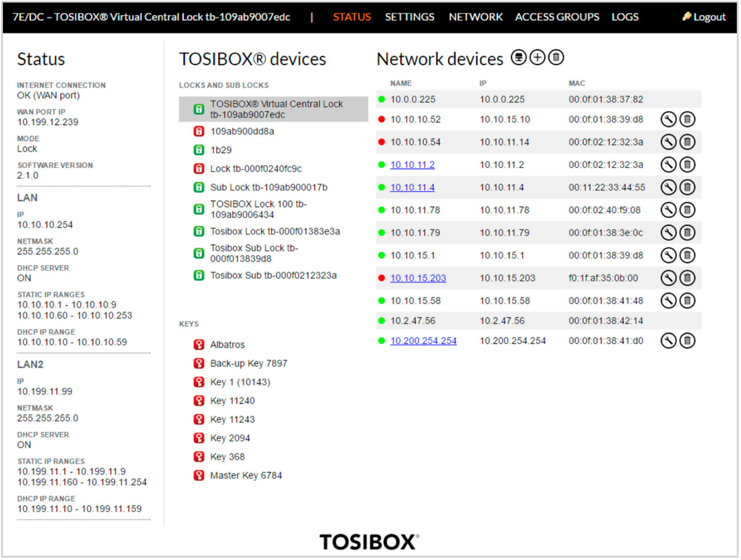This screenshot has height=560, width=741.
Task: Click the add (+) icon beside Network devices heading
Action: pyautogui.click(x=538, y=57)
